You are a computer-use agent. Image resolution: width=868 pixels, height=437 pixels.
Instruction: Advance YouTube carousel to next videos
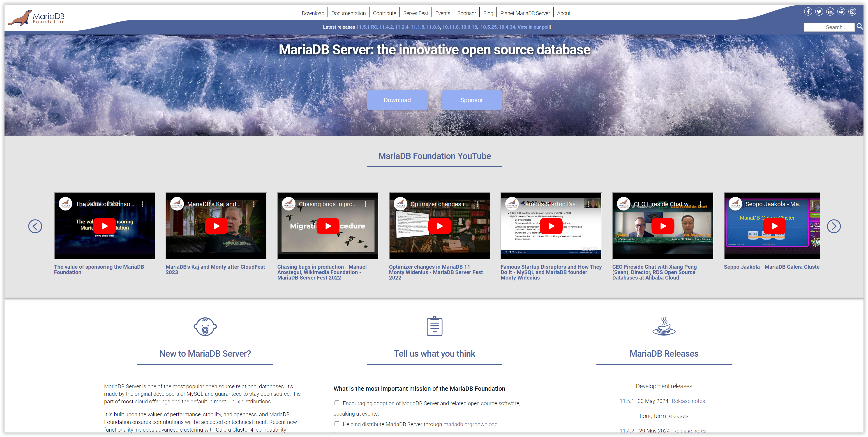pos(834,226)
